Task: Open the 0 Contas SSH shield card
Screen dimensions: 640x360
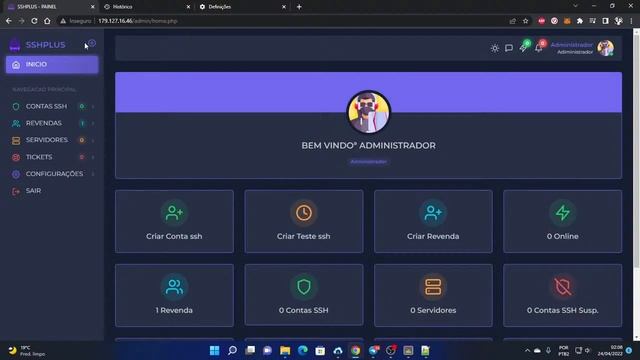Action: click(x=304, y=296)
